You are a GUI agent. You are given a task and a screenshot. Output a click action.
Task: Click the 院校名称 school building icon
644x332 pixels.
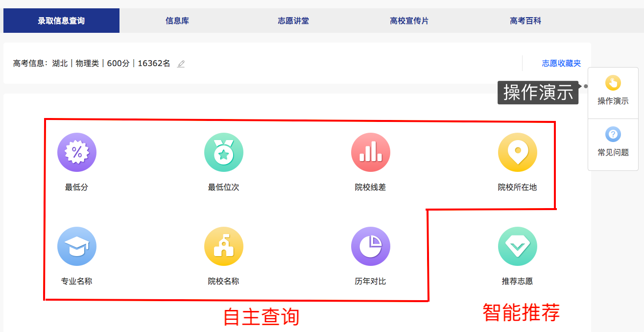[224, 246]
